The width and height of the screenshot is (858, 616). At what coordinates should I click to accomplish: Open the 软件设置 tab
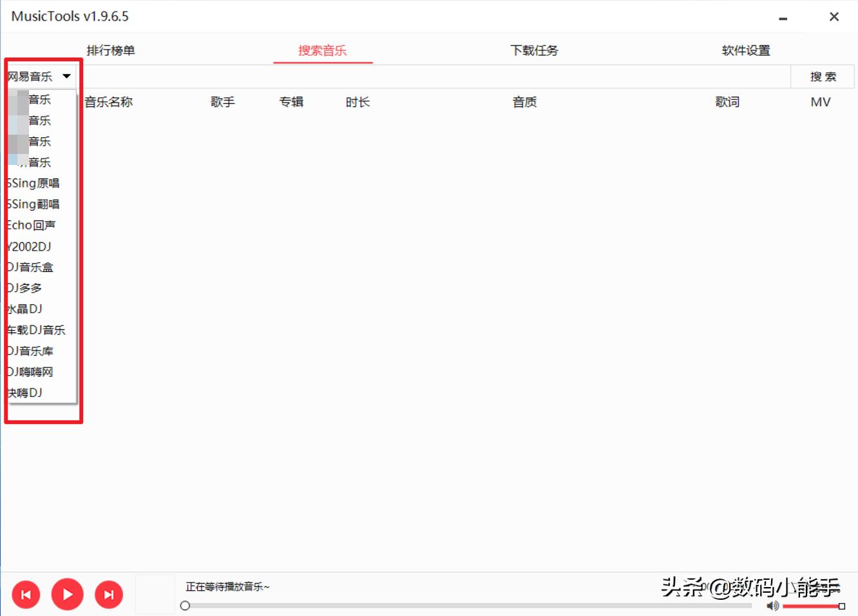(745, 50)
